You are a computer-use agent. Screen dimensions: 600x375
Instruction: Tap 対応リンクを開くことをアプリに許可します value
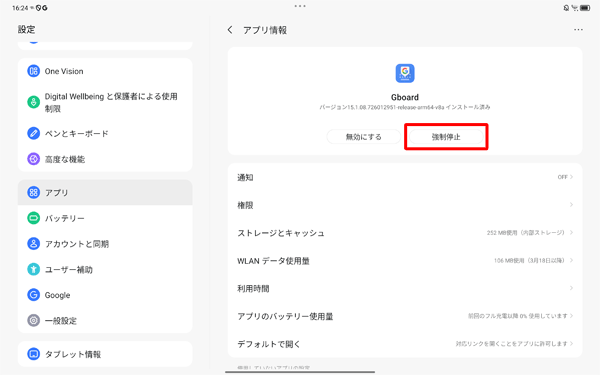[511, 344]
